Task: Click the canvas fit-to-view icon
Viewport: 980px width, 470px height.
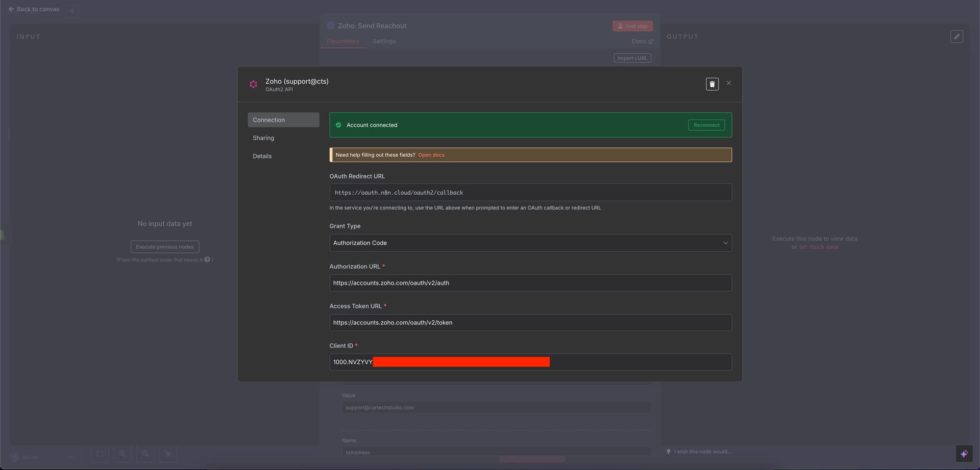Action: pos(100,454)
